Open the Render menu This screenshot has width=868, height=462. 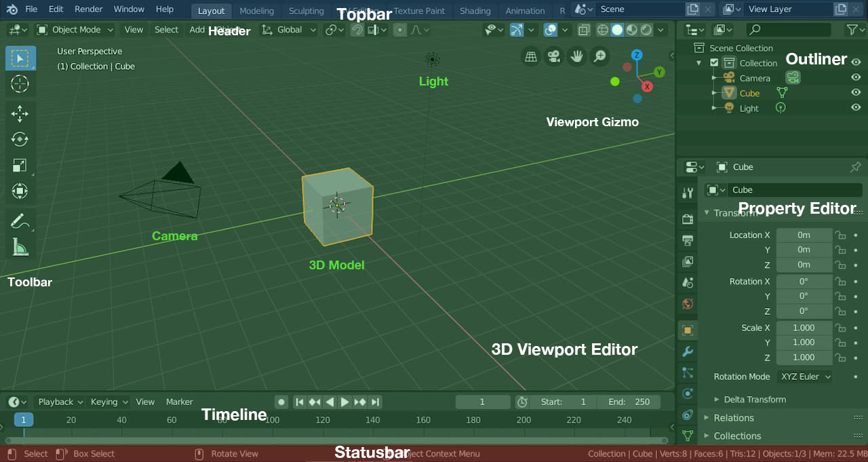click(x=88, y=9)
